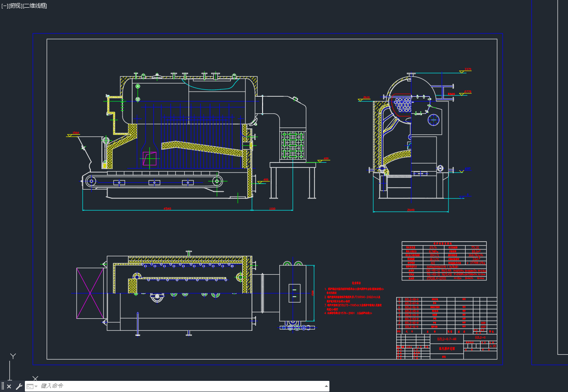This screenshot has width=568, height=392.
Task: Select the 4540 length dimension text
Action: tap(167, 209)
